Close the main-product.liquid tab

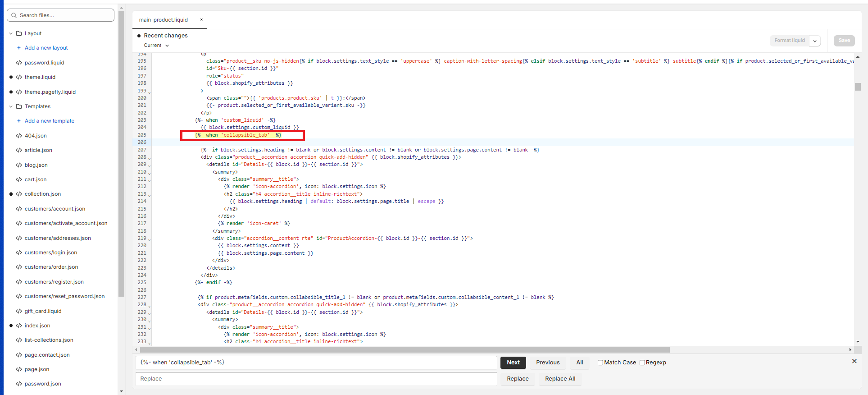click(x=201, y=20)
